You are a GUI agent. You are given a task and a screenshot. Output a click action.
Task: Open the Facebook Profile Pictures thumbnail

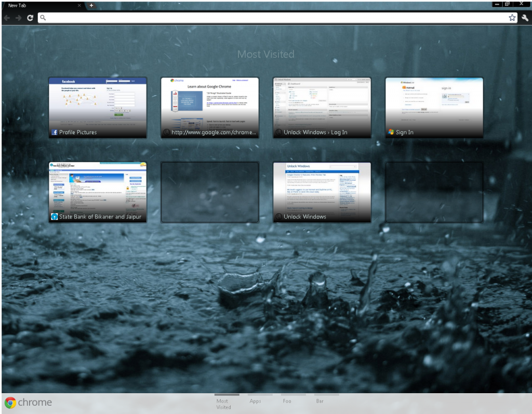(x=98, y=107)
